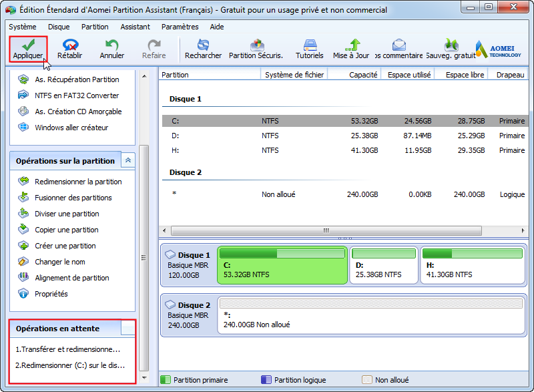Click the Refaire redo icon
This screenshot has width=534, height=392.
tap(154, 45)
